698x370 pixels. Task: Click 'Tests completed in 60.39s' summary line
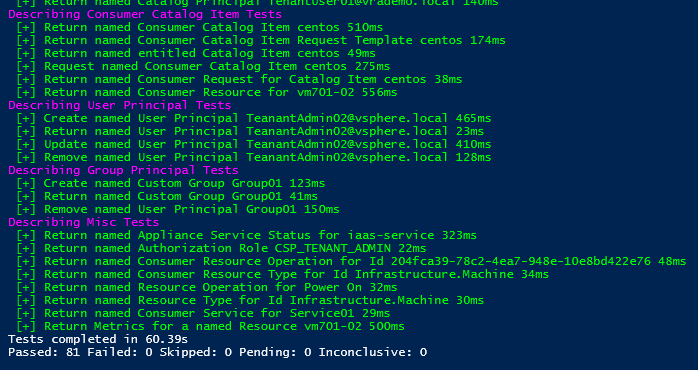point(98,339)
